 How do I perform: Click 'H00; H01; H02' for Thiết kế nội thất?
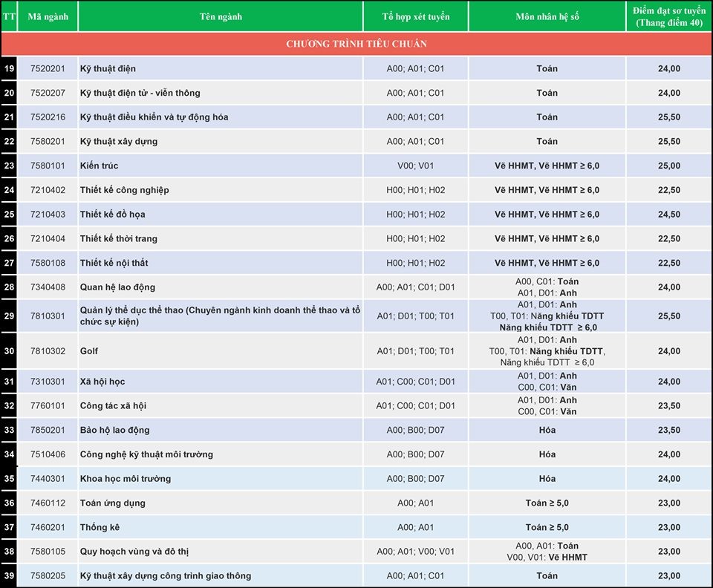pos(416,263)
